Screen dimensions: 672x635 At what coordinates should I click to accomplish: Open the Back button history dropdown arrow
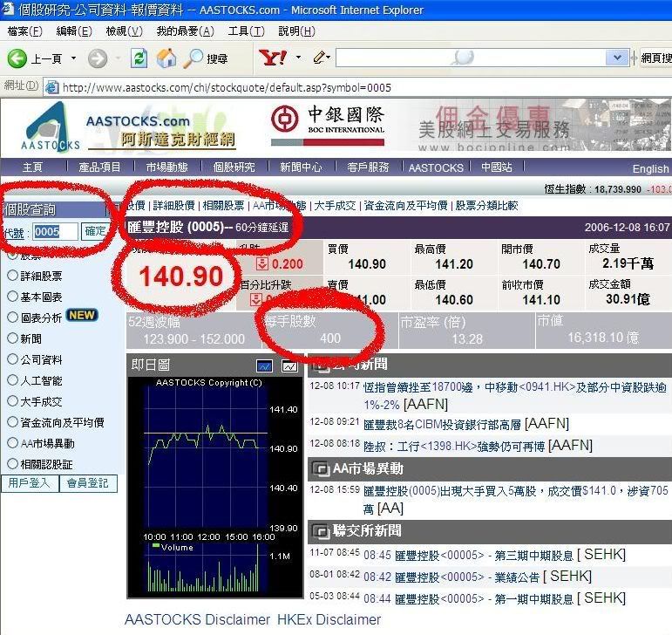point(74,58)
